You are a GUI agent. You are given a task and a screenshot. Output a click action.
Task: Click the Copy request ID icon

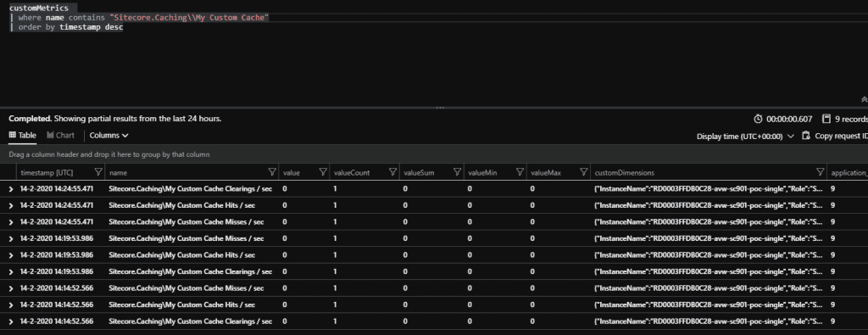point(806,136)
